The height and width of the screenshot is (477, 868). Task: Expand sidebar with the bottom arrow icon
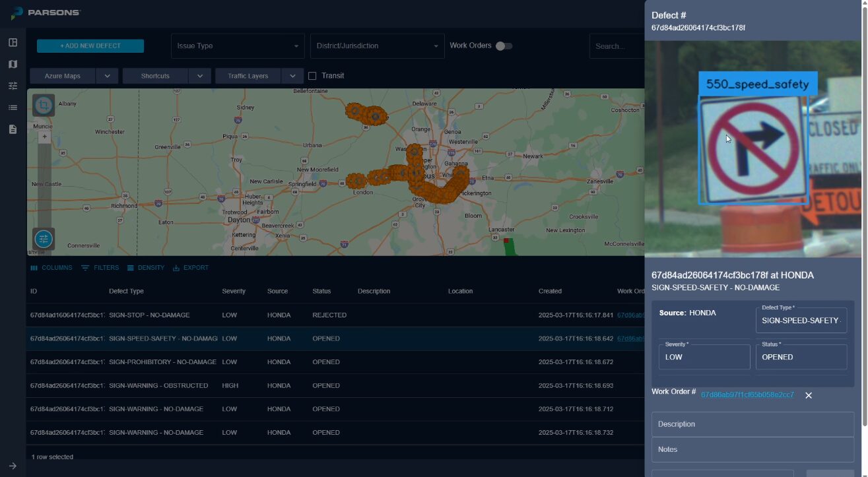pyautogui.click(x=13, y=466)
